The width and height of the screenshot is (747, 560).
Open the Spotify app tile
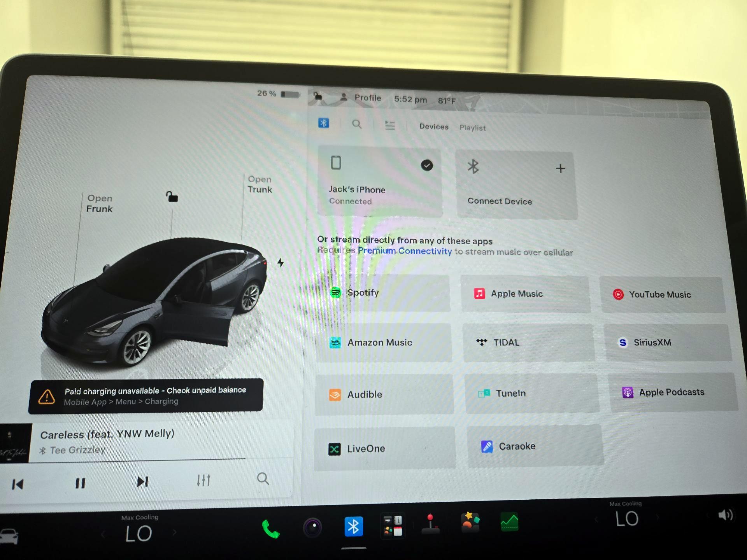pos(383,293)
